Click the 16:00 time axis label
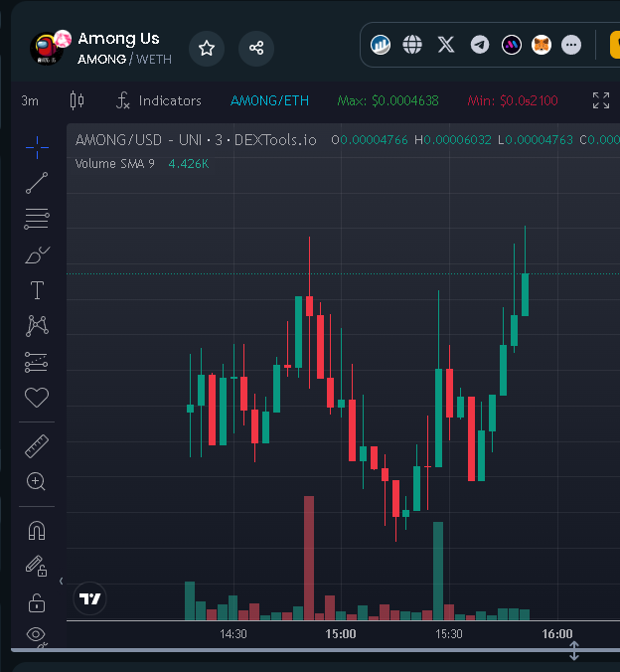The width and height of the screenshot is (620, 672). (557, 634)
